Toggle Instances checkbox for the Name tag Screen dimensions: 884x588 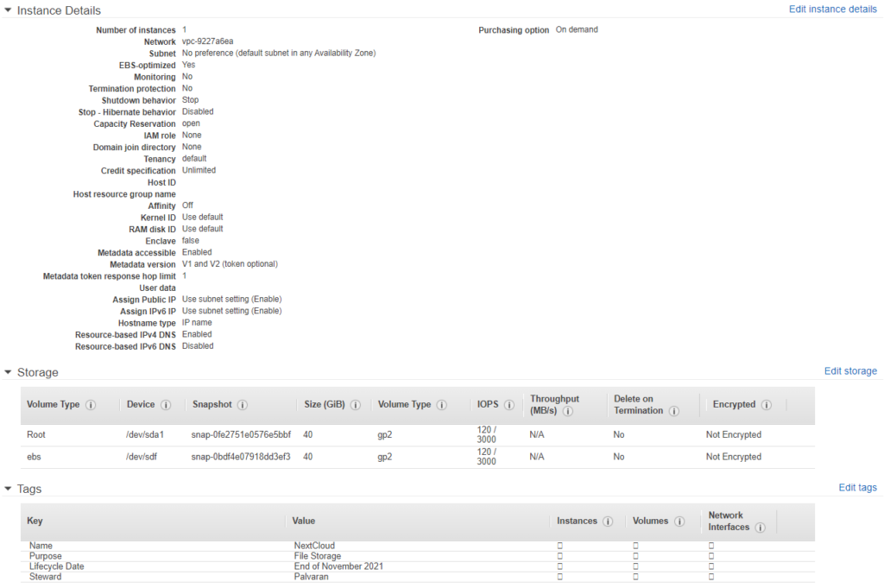pos(559,546)
